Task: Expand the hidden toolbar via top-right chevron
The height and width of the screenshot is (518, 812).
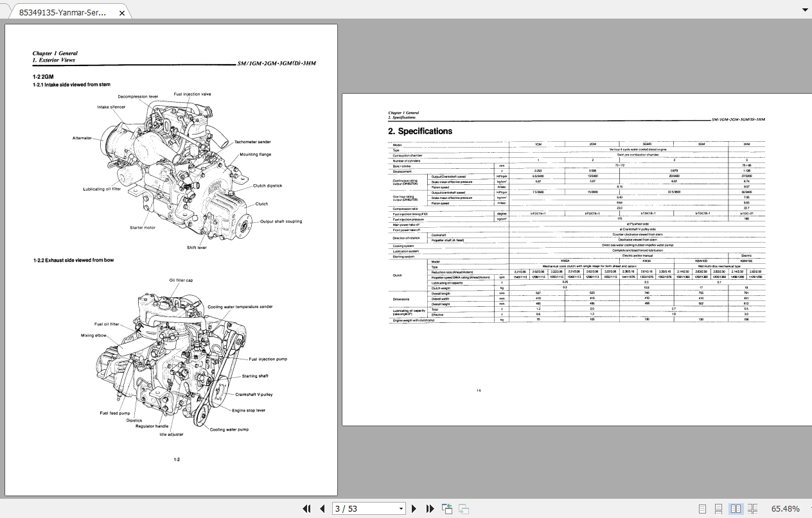Action: [x=805, y=10]
